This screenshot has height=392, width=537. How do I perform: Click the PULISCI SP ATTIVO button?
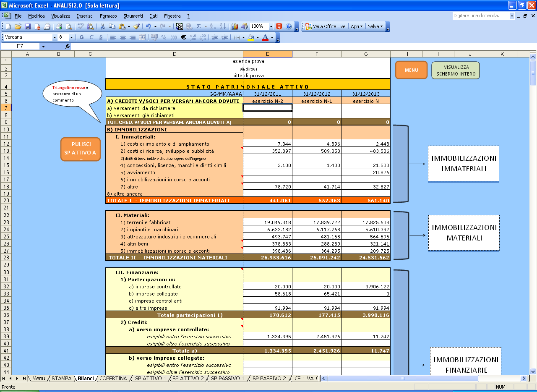[81, 149]
